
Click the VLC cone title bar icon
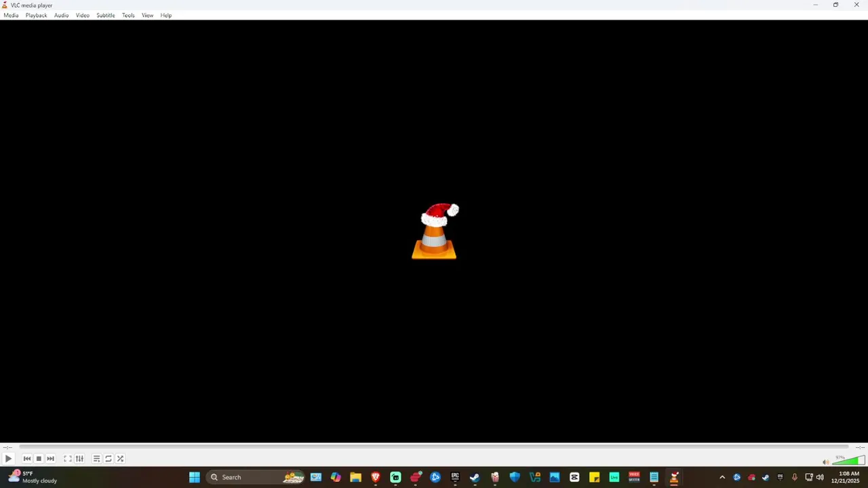pos(5,5)
